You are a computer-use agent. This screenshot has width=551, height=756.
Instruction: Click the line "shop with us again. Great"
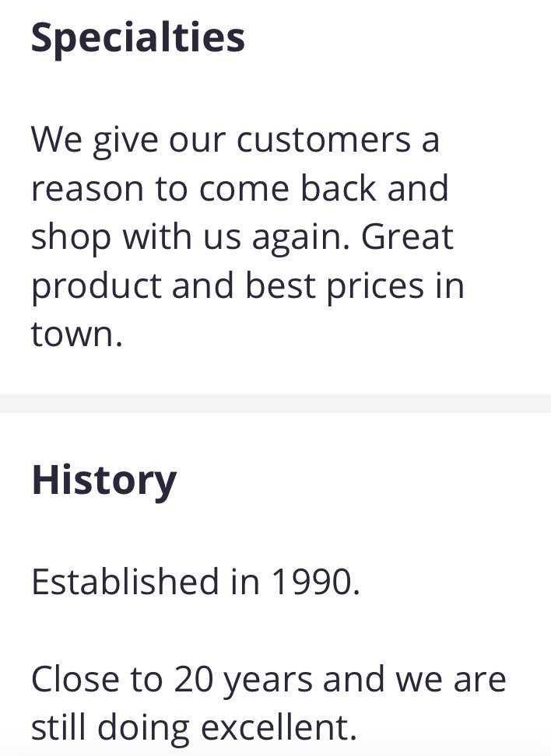242,238
